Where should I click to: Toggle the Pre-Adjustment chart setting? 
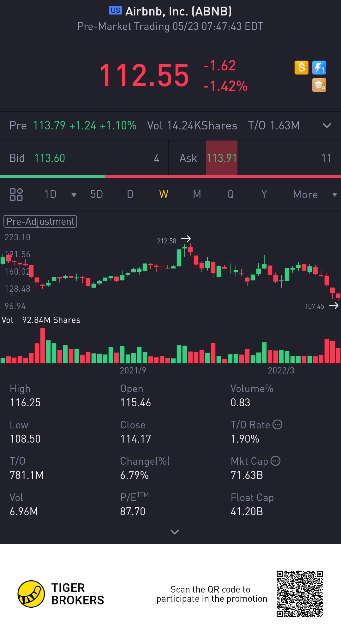tap(40, 221)
